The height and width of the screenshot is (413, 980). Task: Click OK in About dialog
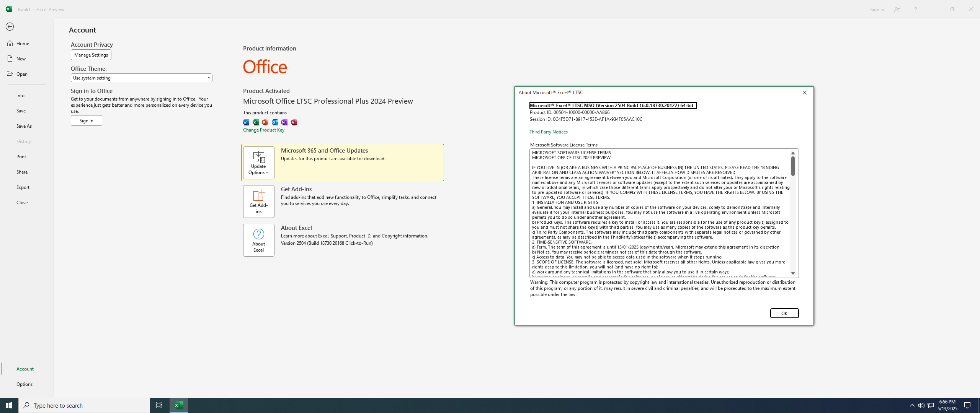tap(784, 313)
